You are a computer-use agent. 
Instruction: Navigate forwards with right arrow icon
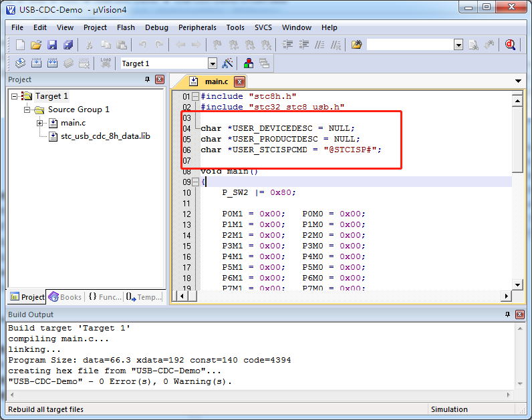click(196, 45)
